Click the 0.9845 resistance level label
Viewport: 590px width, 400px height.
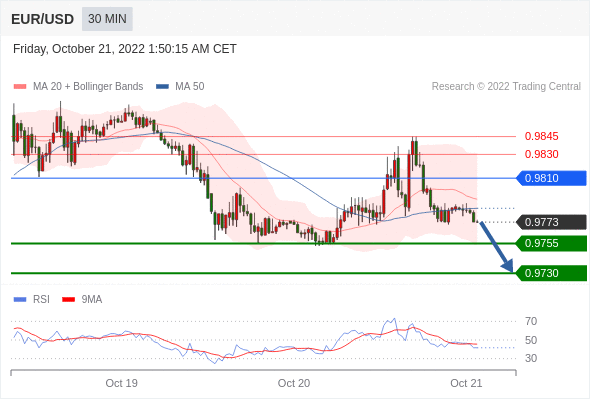(x=541, y=136)
